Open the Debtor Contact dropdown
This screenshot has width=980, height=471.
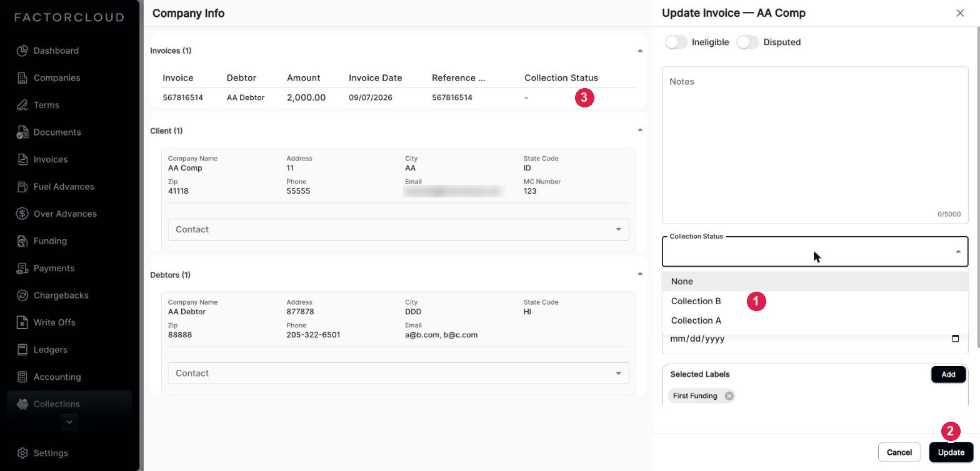398,373
